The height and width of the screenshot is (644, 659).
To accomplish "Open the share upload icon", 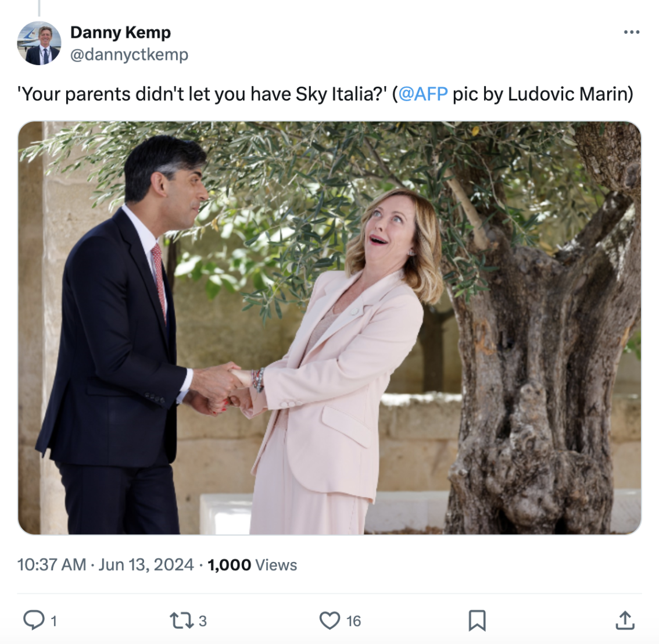I will [624, 620].
